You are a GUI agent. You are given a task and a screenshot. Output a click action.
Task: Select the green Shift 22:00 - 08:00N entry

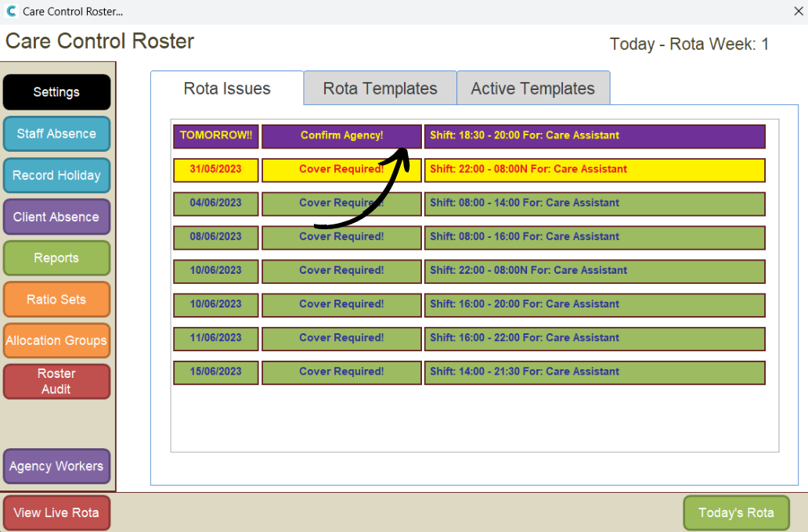coord(595,271)
